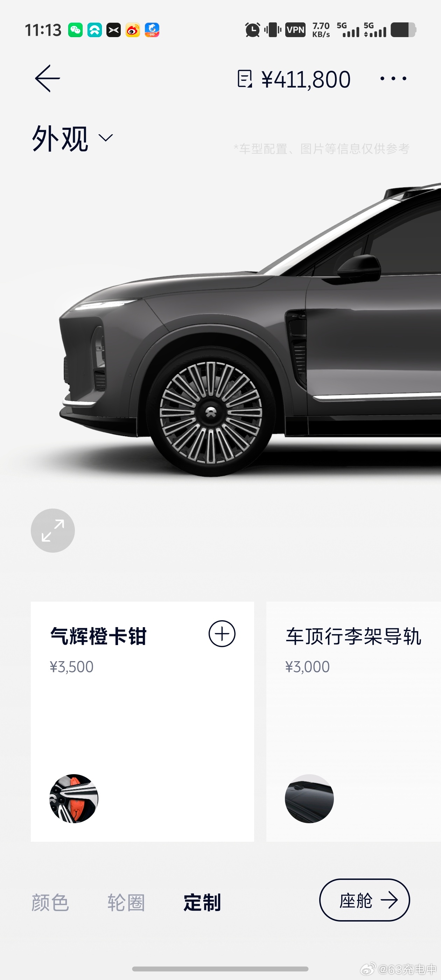Click the chevron next to 外观

[x=105, y=138]
